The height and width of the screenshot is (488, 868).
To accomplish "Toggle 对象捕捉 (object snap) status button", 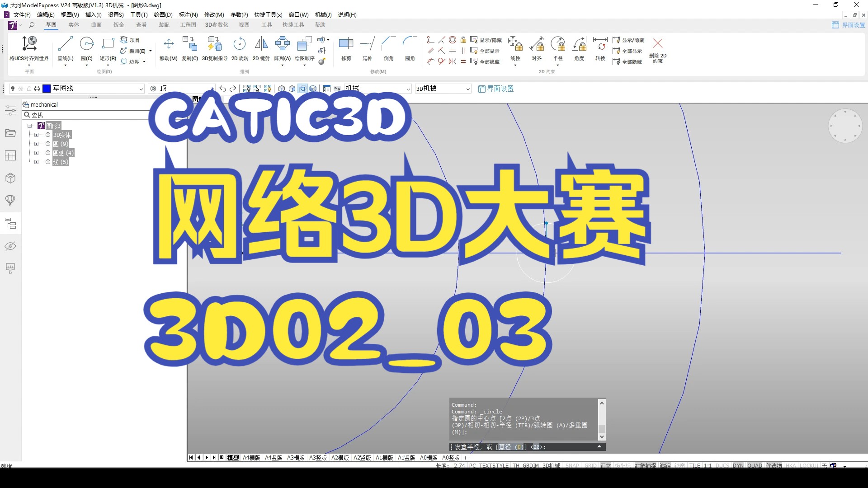I will [x=645, y=465].
